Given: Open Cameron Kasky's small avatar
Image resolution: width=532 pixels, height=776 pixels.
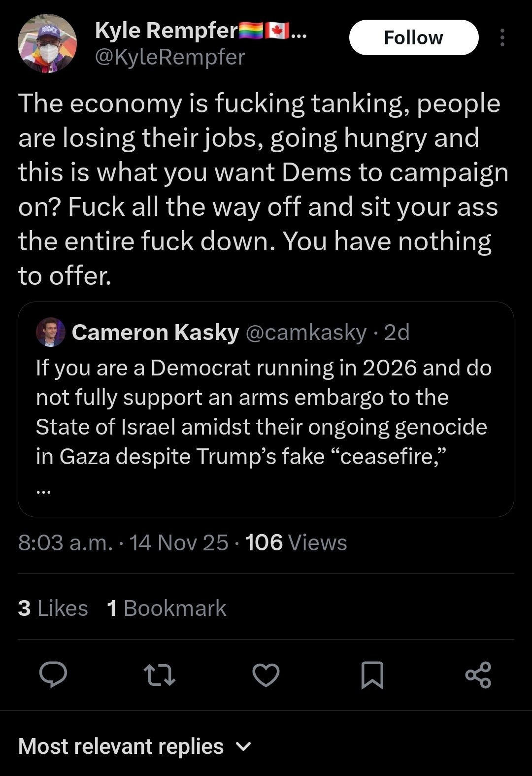Looking at the screenshot, I should [x=51, y=332].
